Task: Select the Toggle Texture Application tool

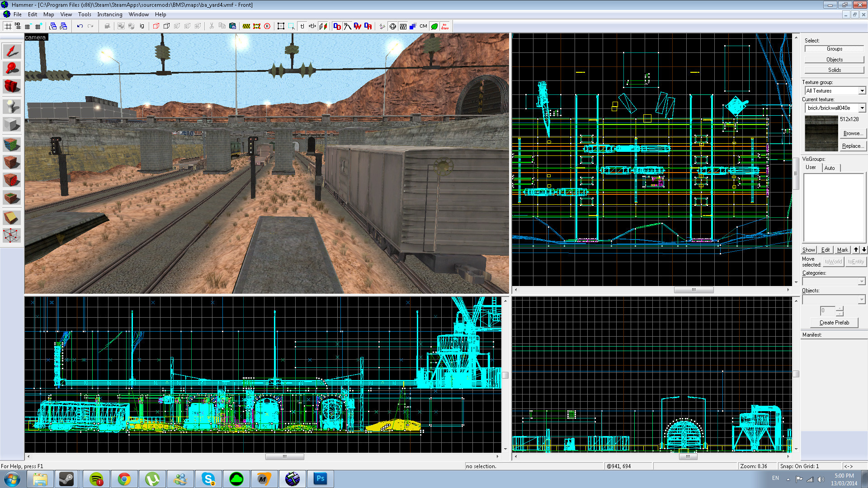Action: point(12,145)
